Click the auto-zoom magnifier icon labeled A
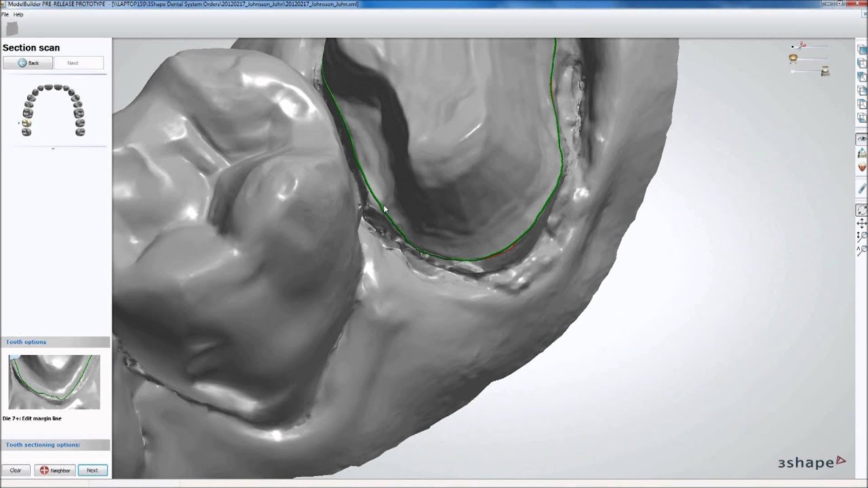Viewport: 868px width, 488px height. coord(862,249)
